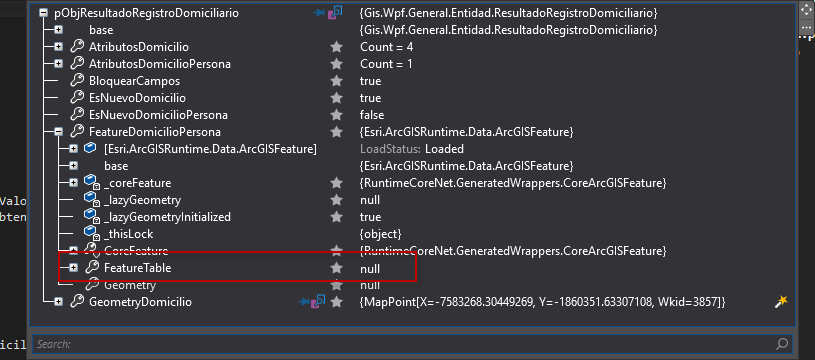815x360 pixels.
Task: Click the move handle icon at top right
Action: 806,10
